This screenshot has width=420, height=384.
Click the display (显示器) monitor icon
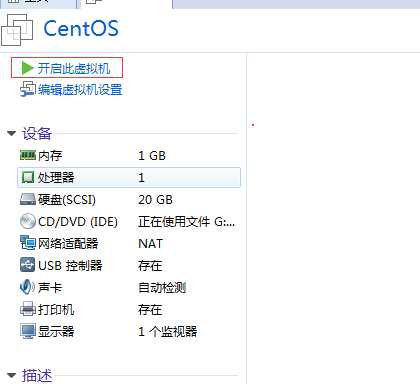coord(28,331)
